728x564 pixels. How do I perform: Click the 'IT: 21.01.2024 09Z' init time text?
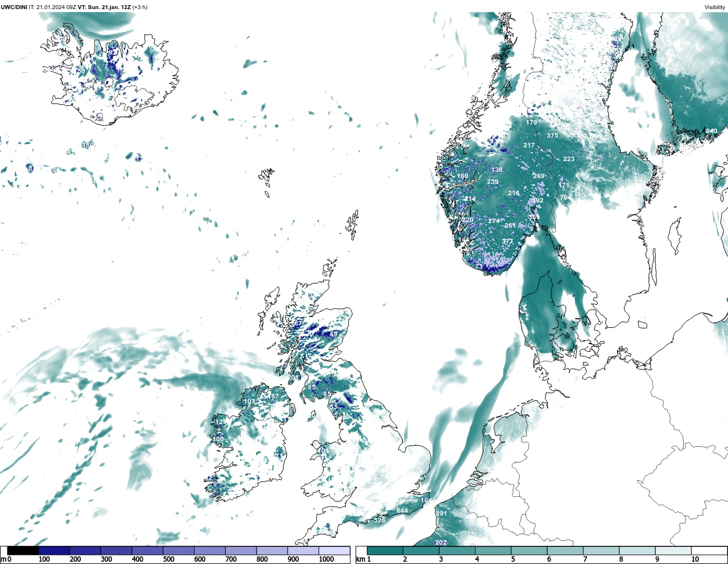[x=53, y=7]
